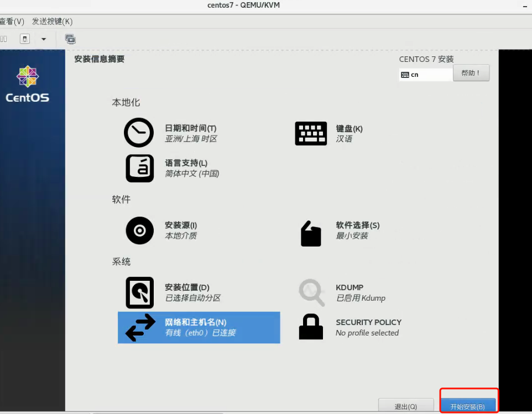The width and height of the screenshot is (532, 414).
Task: Open Date & Time clock icon
Action: click(x=139, y=133)
